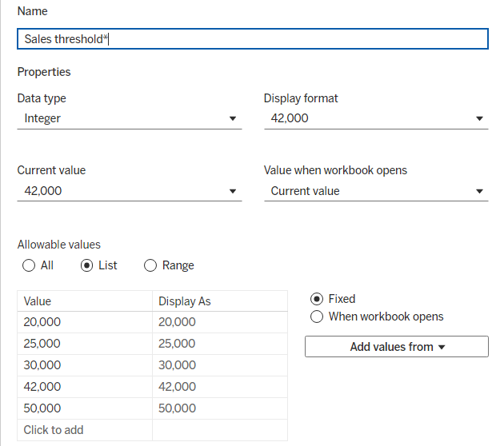Choose the When workbook opens radio button
The image size is (504, 446).
point(317,317)
